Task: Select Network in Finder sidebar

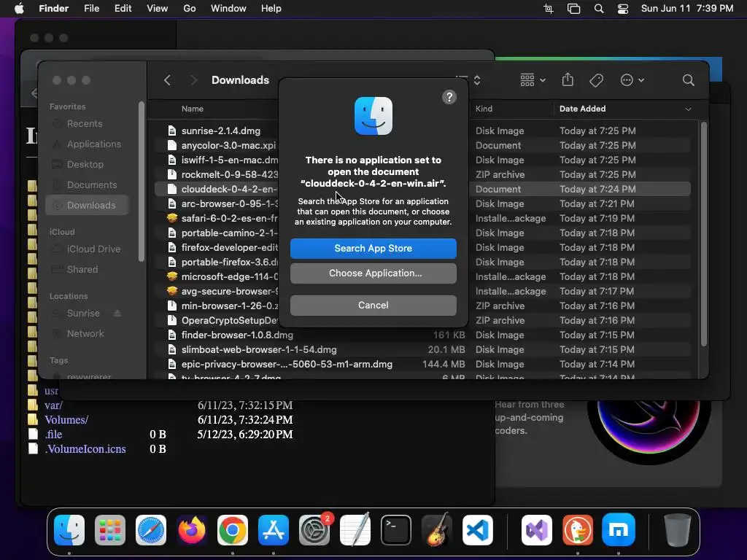Action: [87, 334]
